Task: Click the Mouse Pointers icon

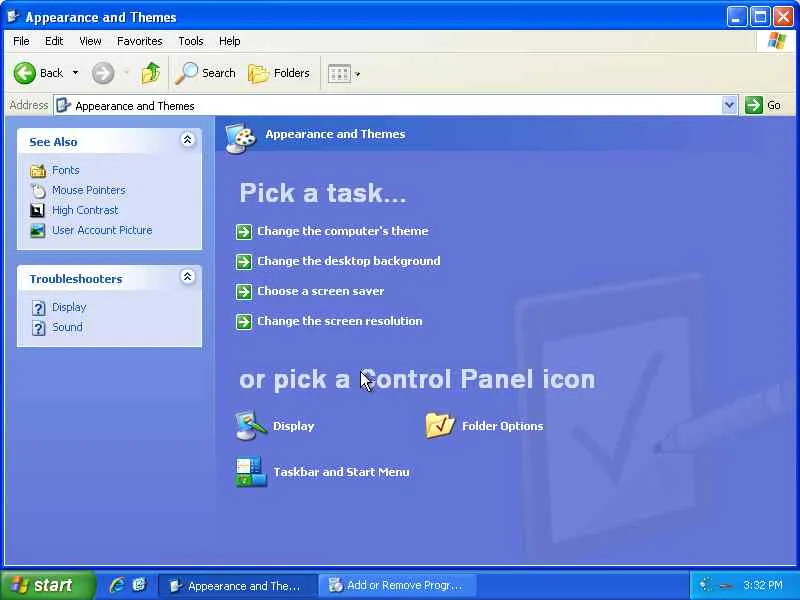Action: coord(38,190)
